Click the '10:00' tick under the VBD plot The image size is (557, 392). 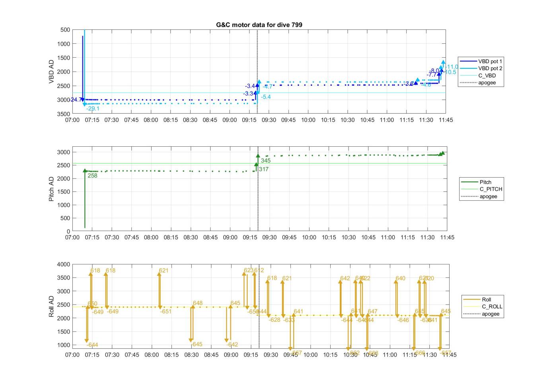click(x=308, y=120)
